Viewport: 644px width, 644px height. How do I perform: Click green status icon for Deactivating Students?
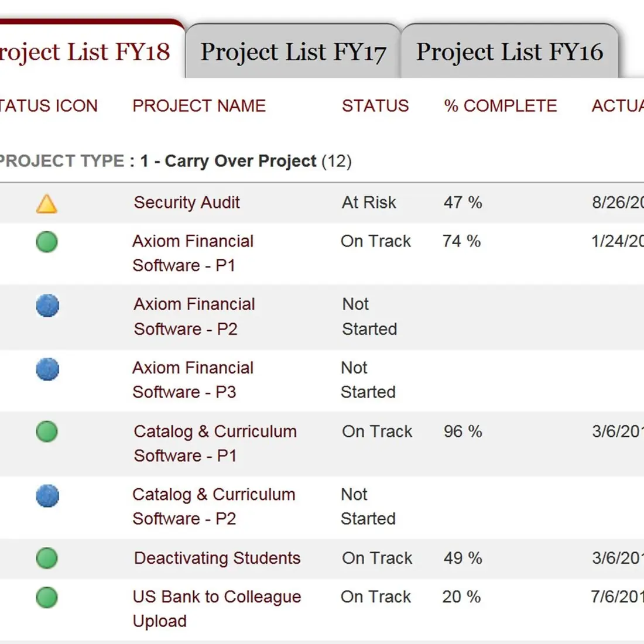point(47,558)
